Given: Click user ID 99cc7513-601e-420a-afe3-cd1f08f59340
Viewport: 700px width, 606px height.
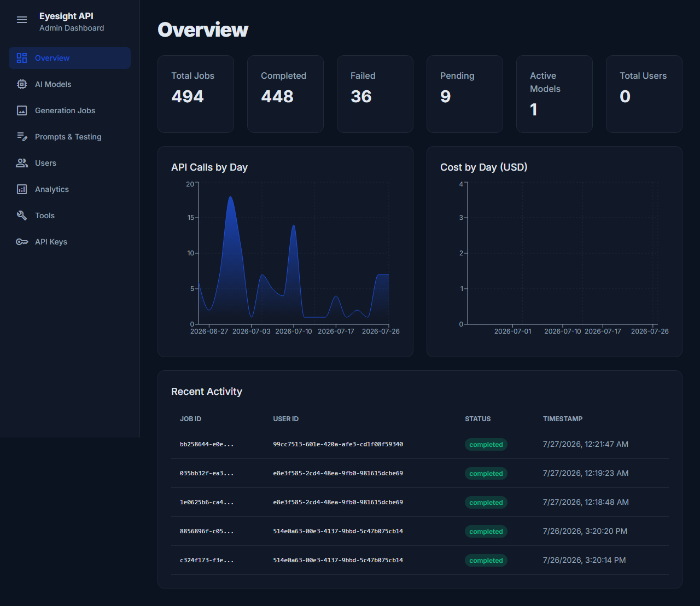Looking at the screenshot, I should pos(338,444).
